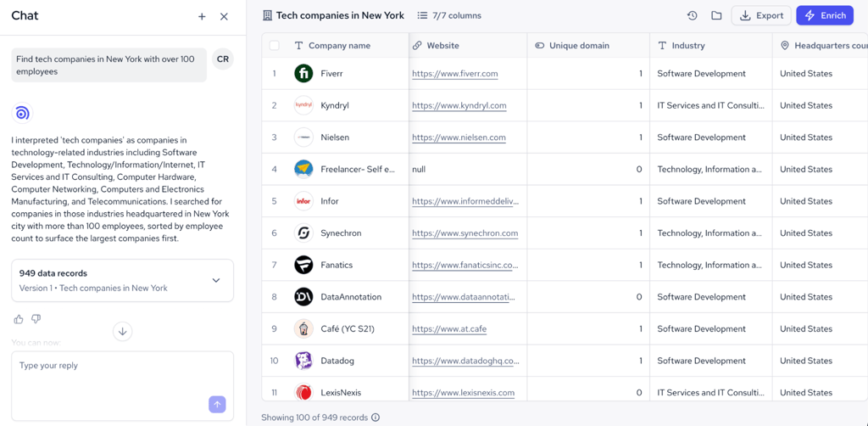868x426 pixels.
Task: Click the null website cell for Freelancer
Action: (468, 169)
